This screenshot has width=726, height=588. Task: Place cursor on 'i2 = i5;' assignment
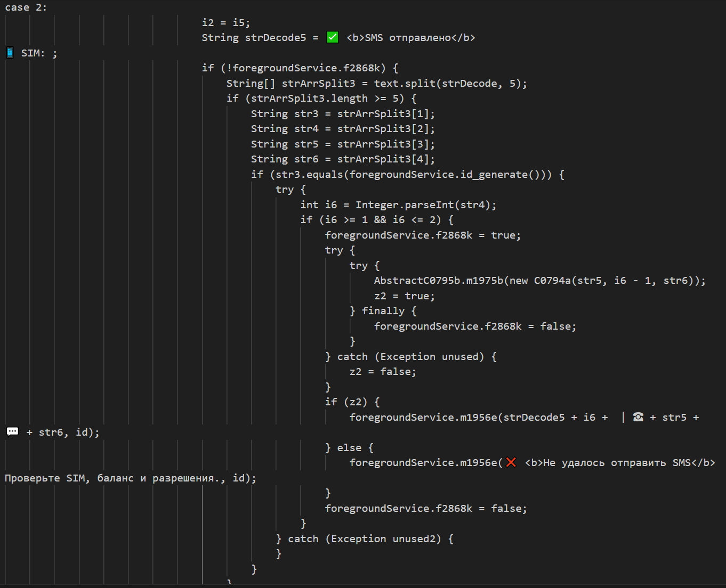coord(225,22)
